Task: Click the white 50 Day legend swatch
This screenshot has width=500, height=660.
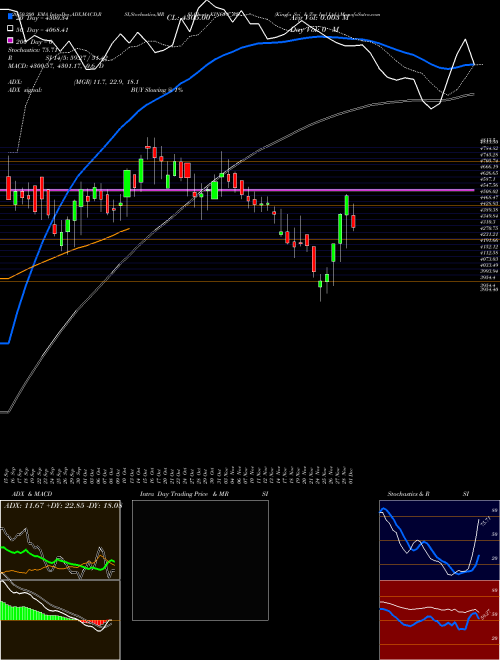Action: click(x=11, y=29)
